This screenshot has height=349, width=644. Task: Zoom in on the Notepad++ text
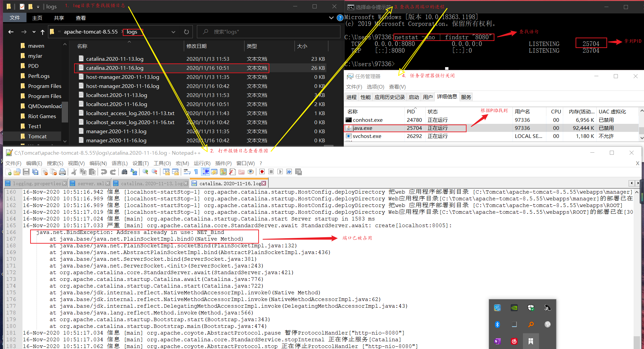click(x=145, y=172)
